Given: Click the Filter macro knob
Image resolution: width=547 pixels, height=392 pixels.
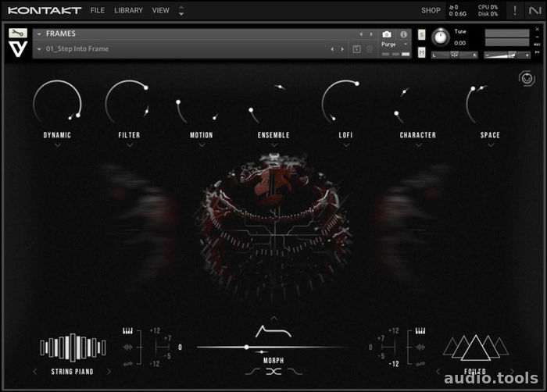Looking at the screenshot, I should tap(127, 102).
